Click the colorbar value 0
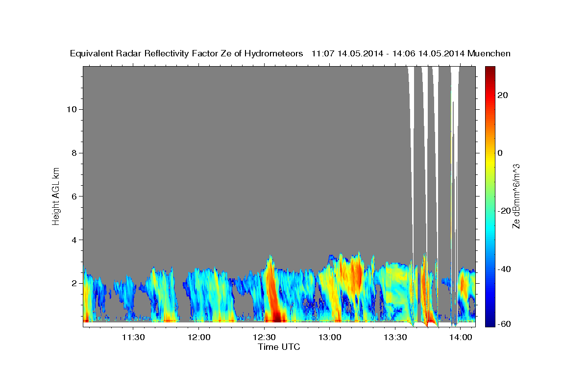The image size is (588, 392). point(500,153)
